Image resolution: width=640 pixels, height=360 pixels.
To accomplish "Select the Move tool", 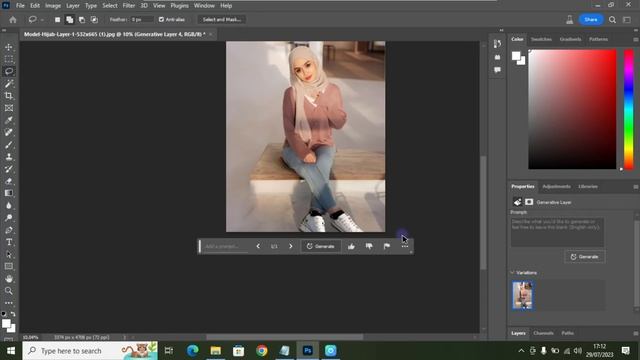I will click(9, 47).
